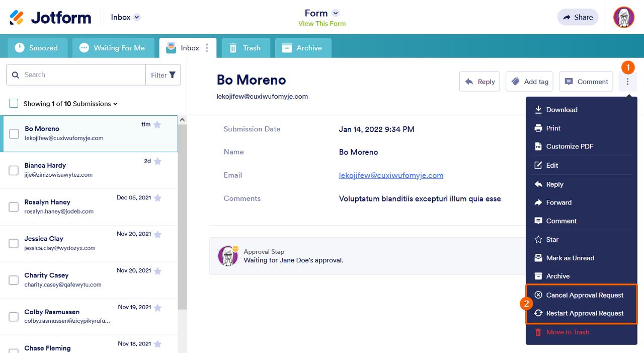The width and height of the screenshot is (644, 353).
Task: Switch to the Waiting For Me tab
Action: pos(112,48)
